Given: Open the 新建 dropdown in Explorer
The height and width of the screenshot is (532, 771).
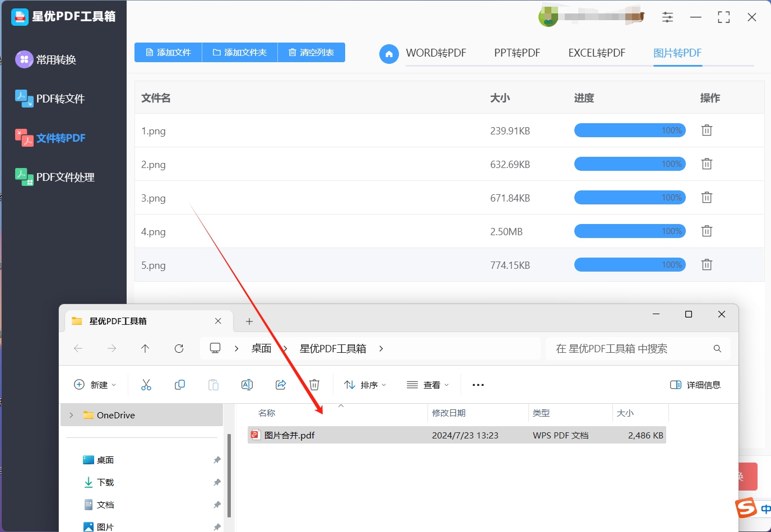Looking at the screenshot, I should pos(95,385).
